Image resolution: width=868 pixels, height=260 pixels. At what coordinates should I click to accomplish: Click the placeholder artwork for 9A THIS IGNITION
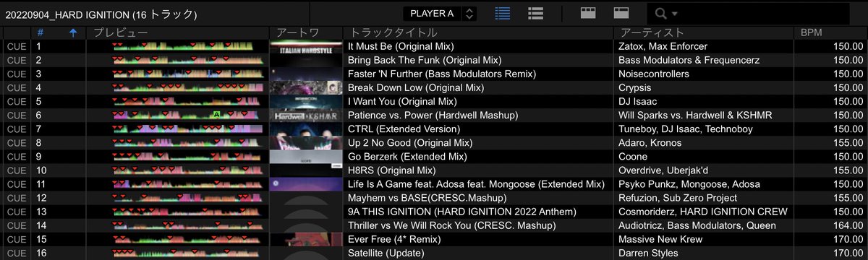(x=306, y=212)
